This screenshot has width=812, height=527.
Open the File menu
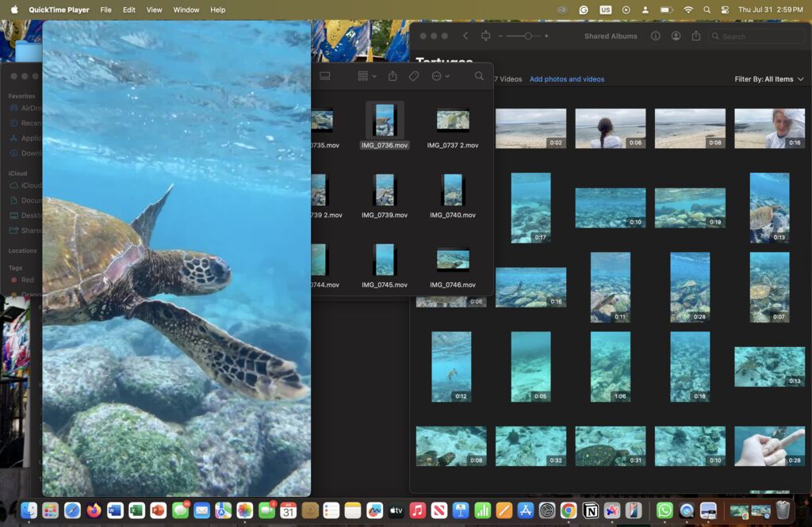tap(105, 10)
